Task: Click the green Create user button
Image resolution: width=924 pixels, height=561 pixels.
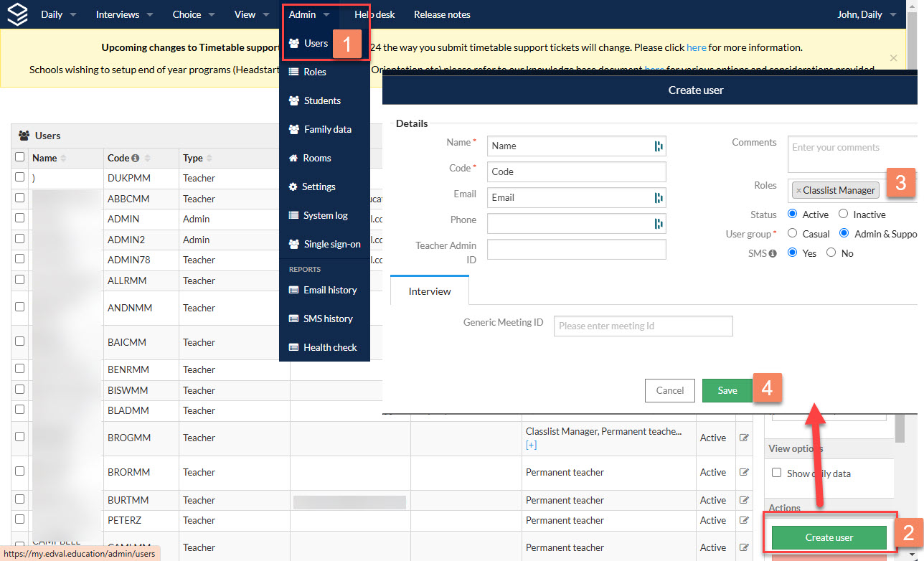Action: [x=829, y=537]
